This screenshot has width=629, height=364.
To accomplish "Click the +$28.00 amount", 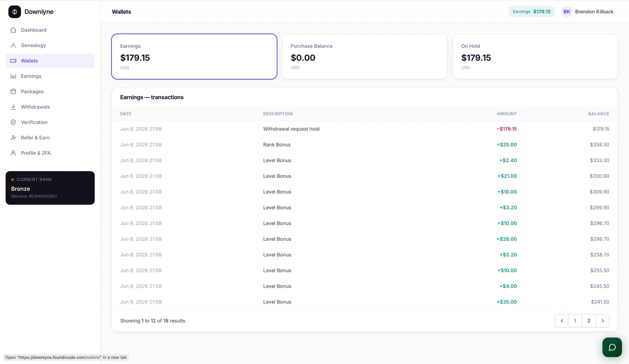I will (x=506, y=239).
